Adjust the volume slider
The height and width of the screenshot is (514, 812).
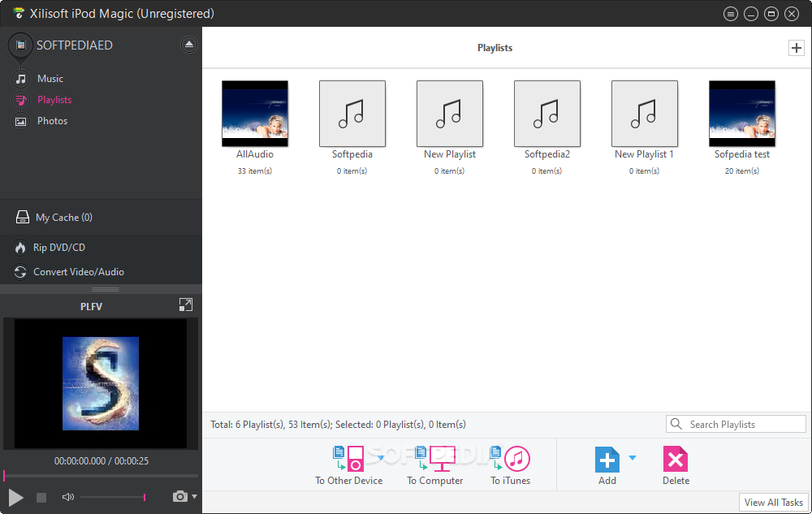[113, 497]
